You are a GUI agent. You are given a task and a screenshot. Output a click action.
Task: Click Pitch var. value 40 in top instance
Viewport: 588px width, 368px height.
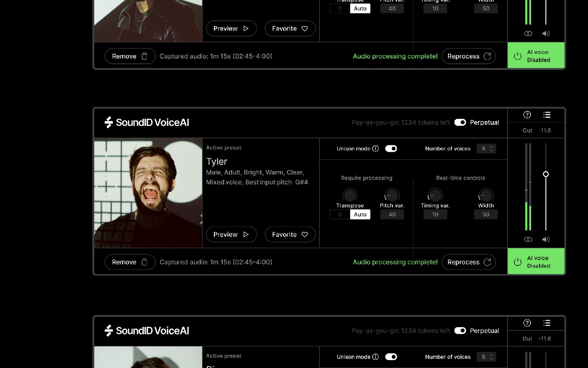[x=392, y=8]
